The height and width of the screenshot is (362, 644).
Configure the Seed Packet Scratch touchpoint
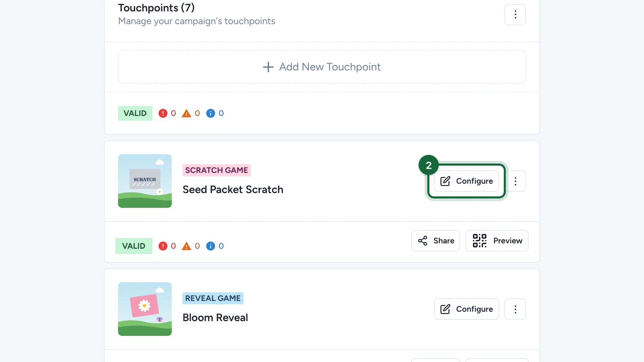pos(466,181)
